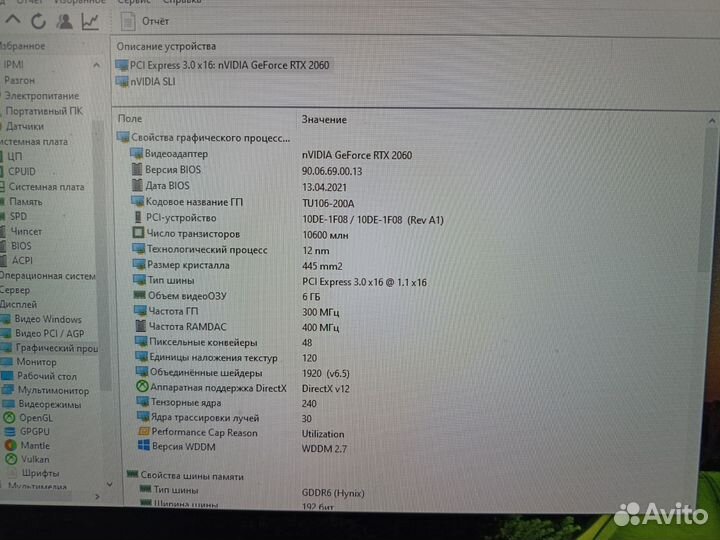Select value GDDR6 (Hynix)
720x540 pixels.
(333, 493)
